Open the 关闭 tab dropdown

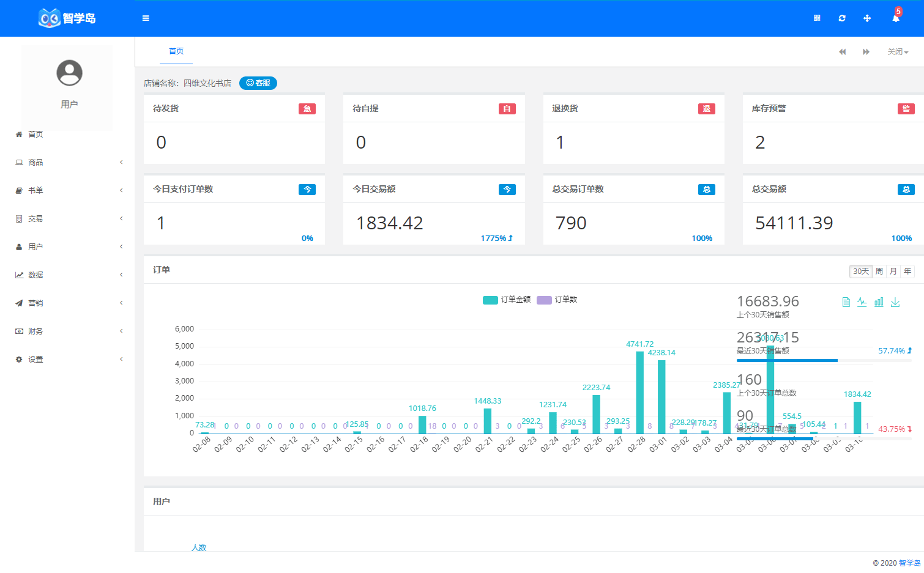point(898,52)
